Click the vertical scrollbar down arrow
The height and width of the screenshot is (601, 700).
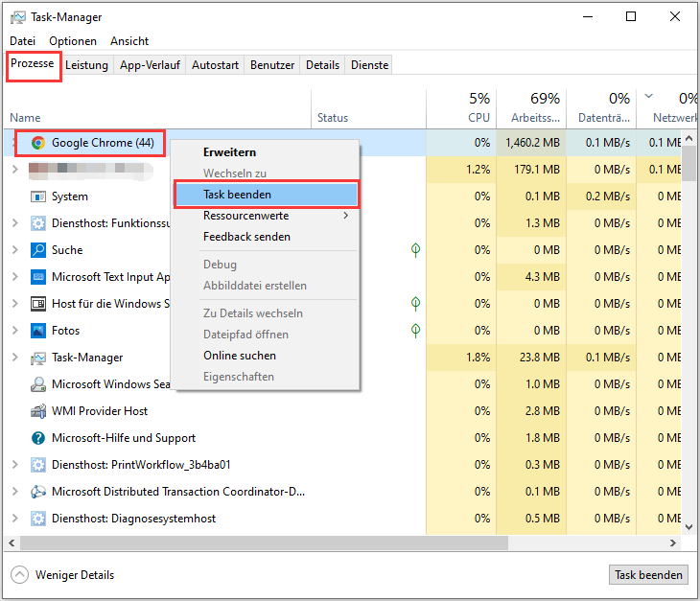click(688, 527)
